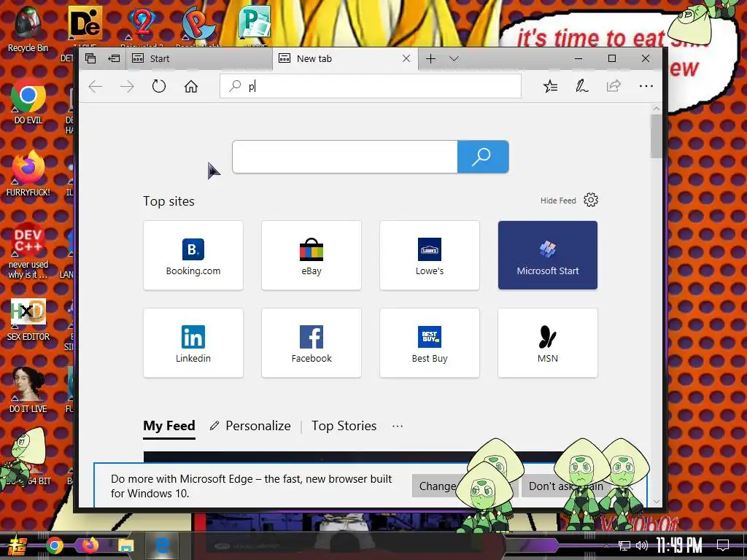The height and width of the screenshot is (560, 747).
Task: Select the HxD SEX EDITOR desktop icon
Action: click(28, 319)
